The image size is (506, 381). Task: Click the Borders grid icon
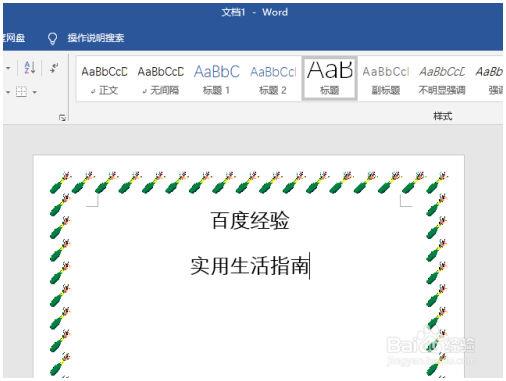(x=21, y=92)
